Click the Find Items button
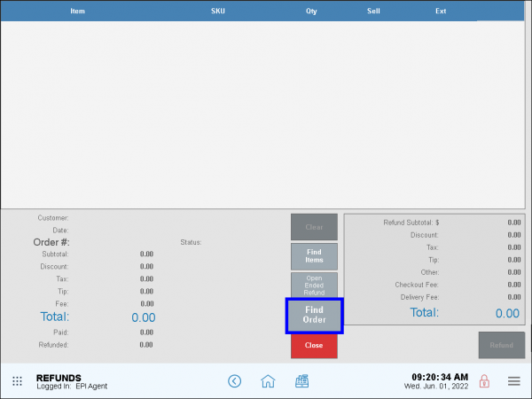 [314, 256]
